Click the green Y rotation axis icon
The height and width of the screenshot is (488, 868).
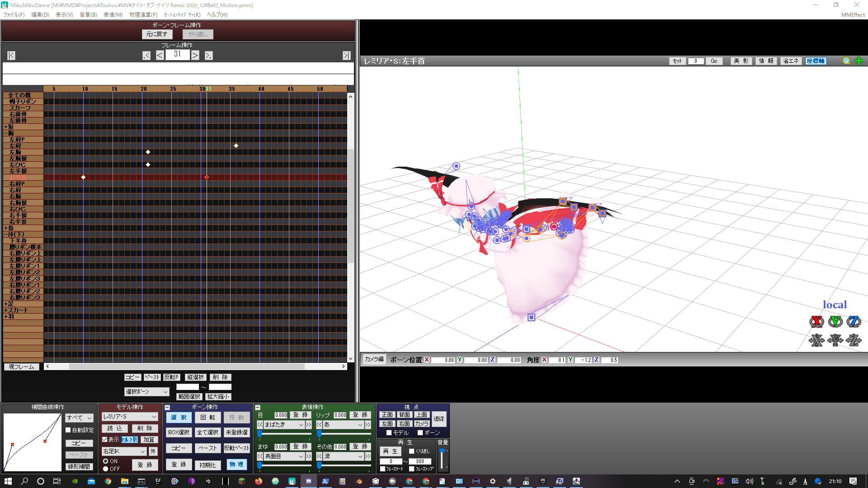835,322
